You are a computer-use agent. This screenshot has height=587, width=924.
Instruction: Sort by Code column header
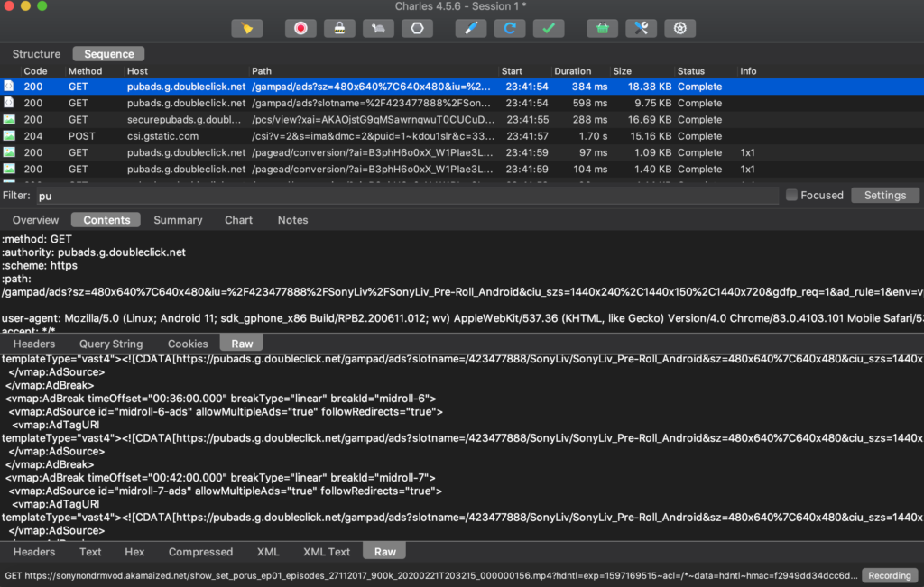point(35,70)
